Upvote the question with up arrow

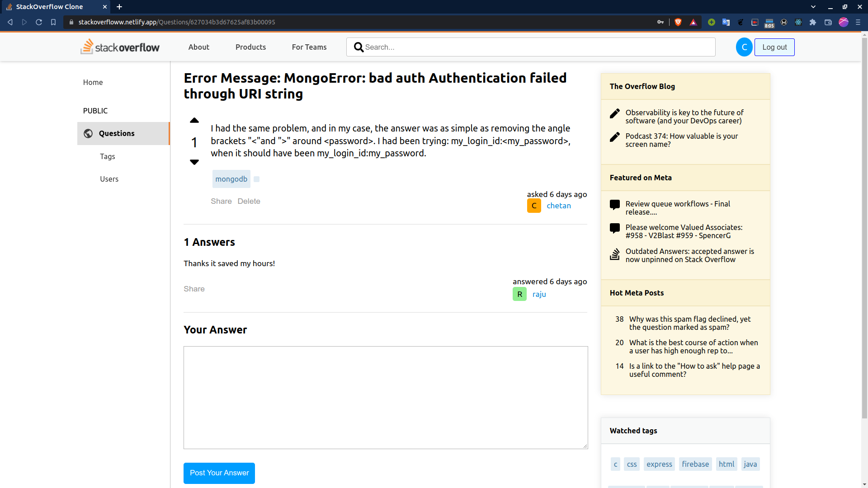coord(194,120)
